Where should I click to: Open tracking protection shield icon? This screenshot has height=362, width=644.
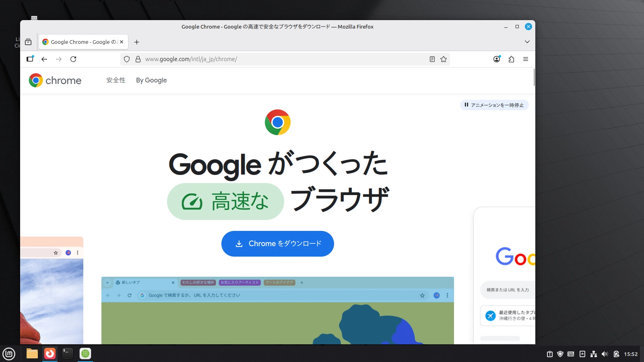click(x=127, y=59)
